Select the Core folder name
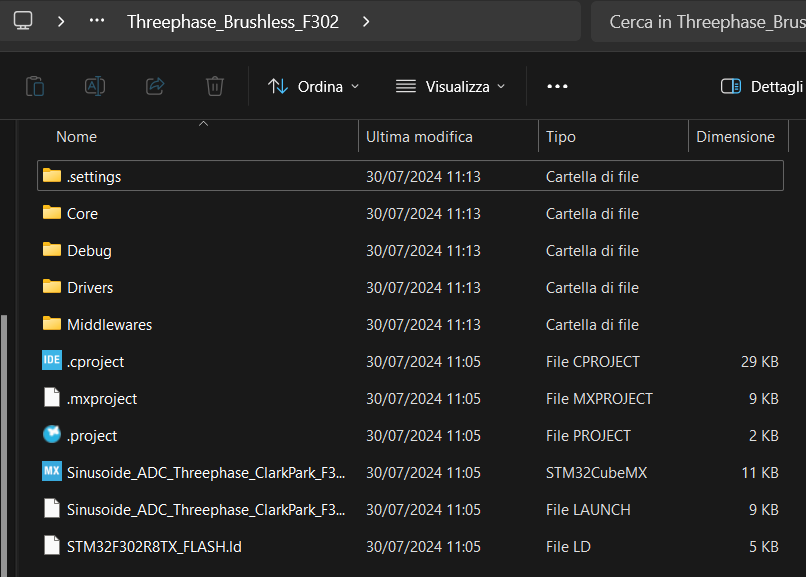This screenshot has height=577, width=806. click(82, 214)
